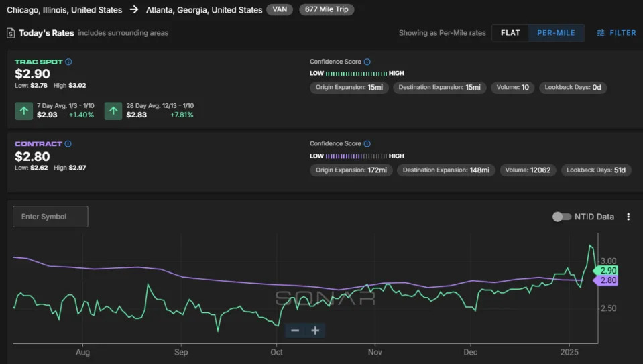
Task: Click the 677 Mile Trip badge
Action: click(x=327, y=9)
